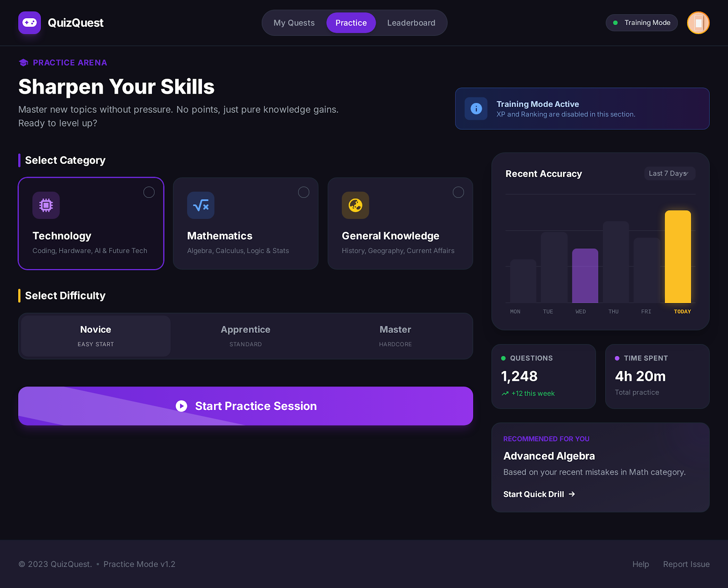Select the Mathematics category radio button
This screenshot has height=588, width=728.
pos(303,192)
